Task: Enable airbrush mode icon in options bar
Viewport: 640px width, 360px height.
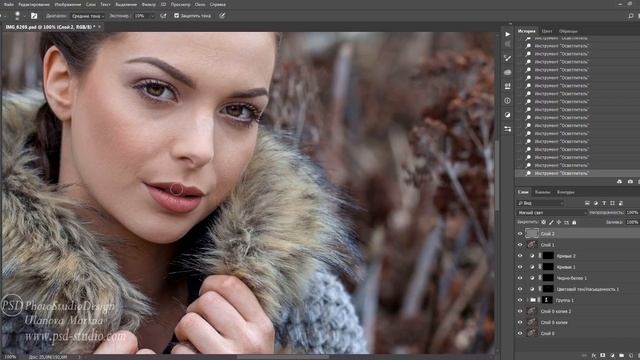Action: 163,16
